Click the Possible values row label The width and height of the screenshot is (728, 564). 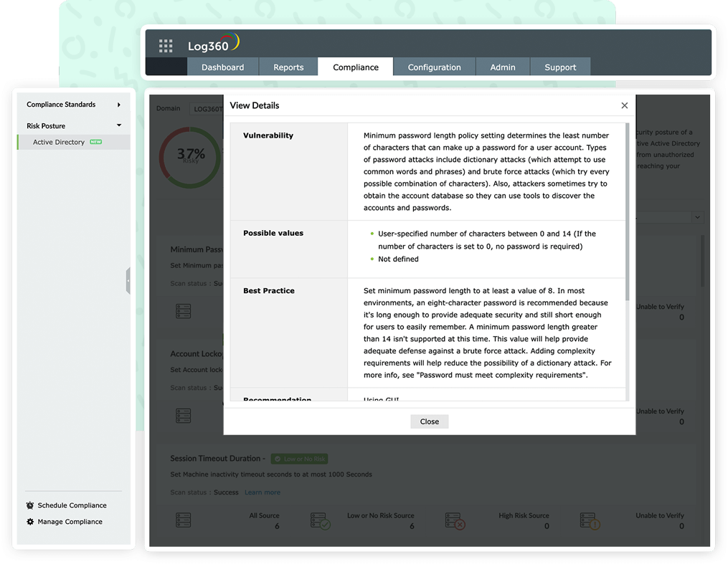(273, 233)
